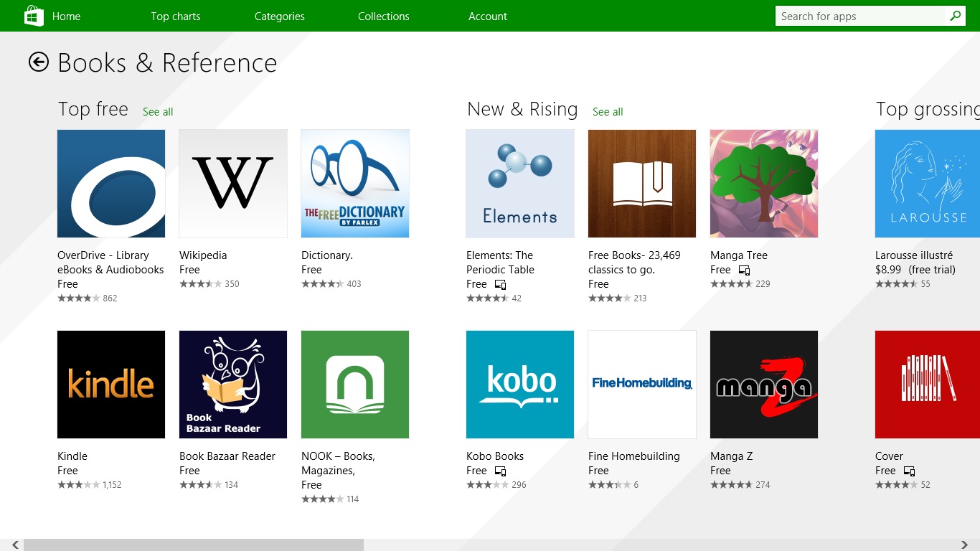Open the Wikipedia W icon

(233, 184)
